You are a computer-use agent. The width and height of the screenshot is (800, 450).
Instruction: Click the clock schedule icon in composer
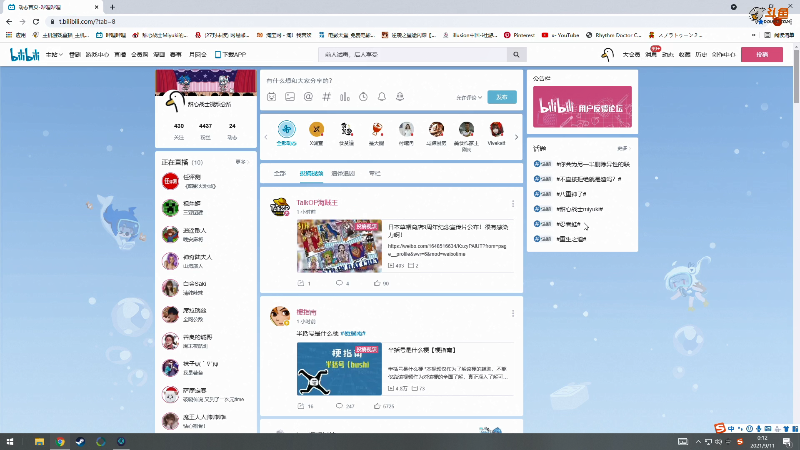point(363,97)
